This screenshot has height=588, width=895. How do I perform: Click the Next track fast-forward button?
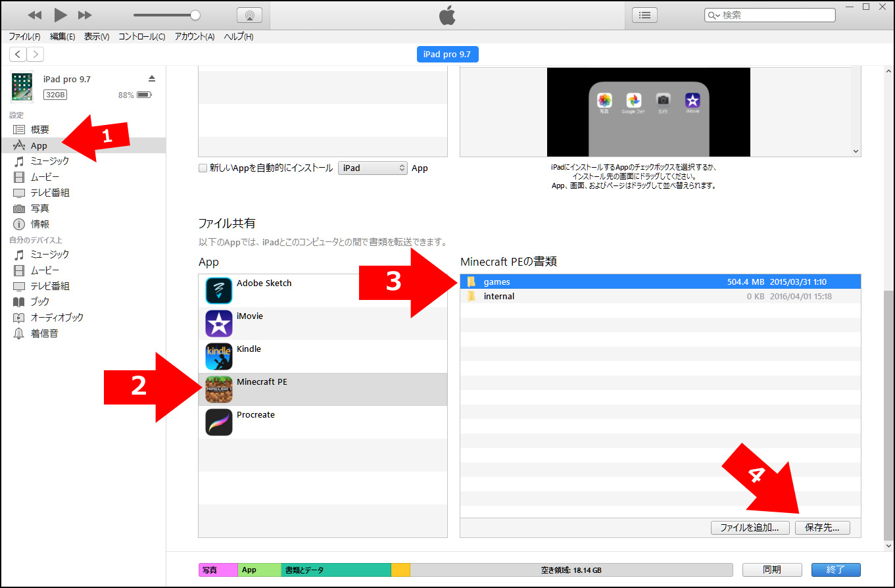coord(85,14)
